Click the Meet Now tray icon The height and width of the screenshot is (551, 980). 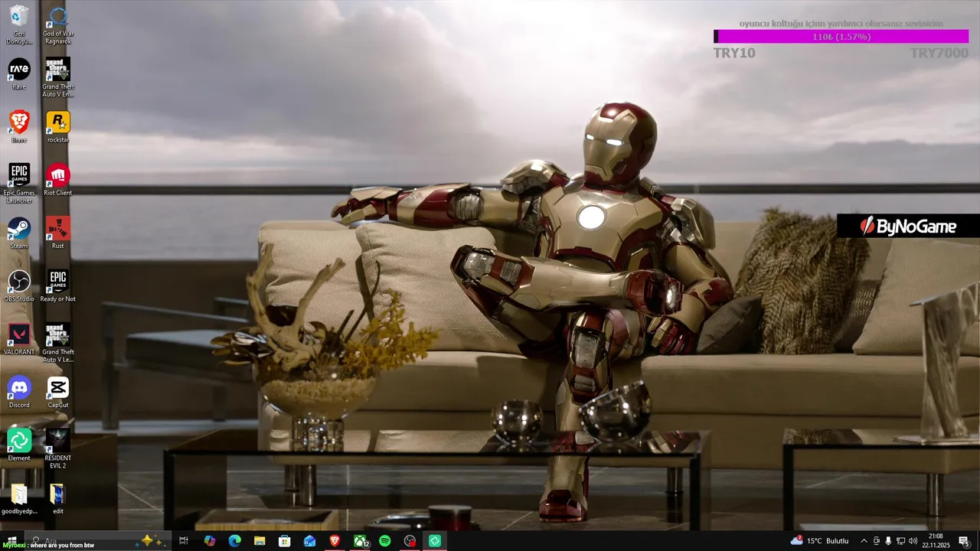877,541
